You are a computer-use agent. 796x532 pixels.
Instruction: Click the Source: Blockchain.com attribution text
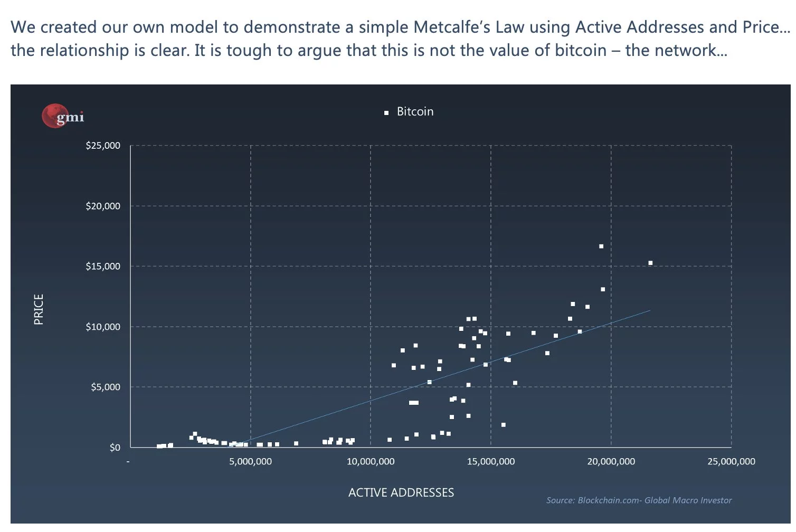click(639, 500)
